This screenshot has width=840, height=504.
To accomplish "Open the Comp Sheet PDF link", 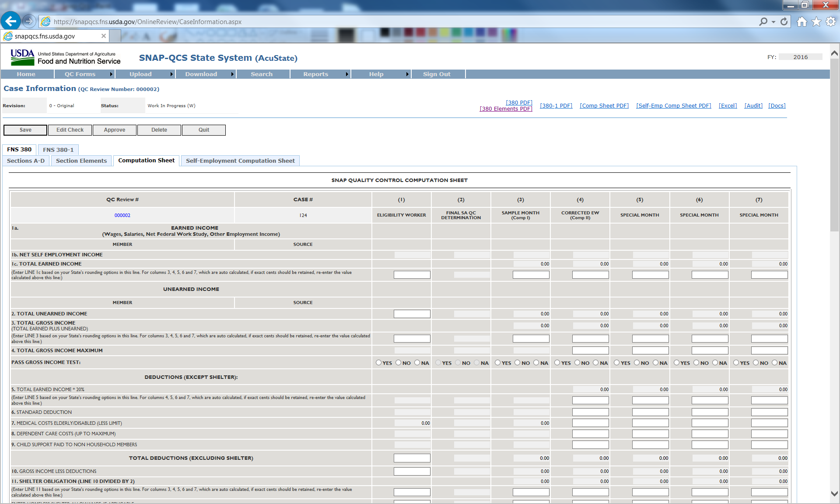I will coord(604,106).
